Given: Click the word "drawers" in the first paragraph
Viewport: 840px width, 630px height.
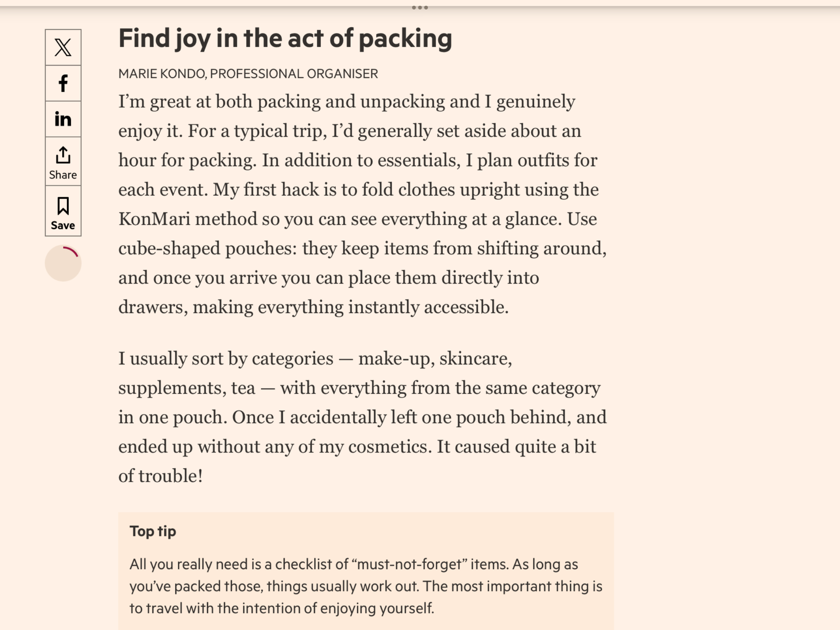Looking at the screenshot, I should click(151, 307).
